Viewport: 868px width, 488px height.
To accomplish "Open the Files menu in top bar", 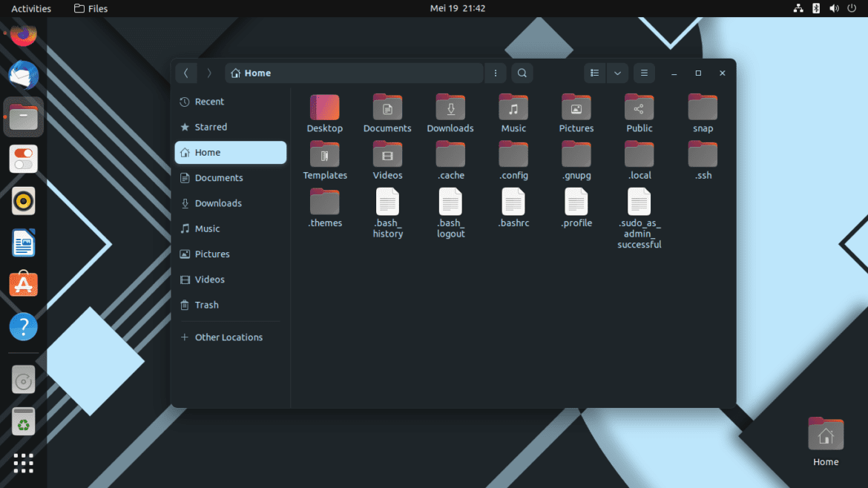I will 91,8.
